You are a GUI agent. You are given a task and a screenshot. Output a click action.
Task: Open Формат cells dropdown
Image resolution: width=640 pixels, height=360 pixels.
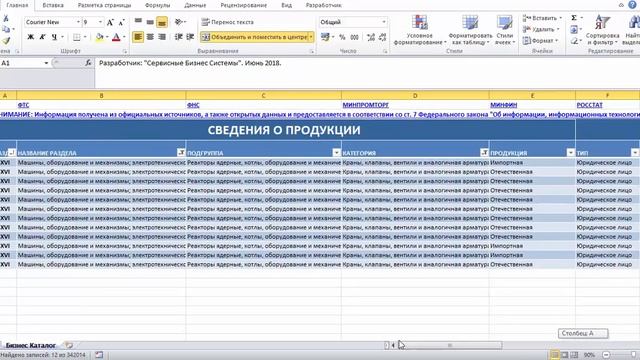[x=541, y=41]
